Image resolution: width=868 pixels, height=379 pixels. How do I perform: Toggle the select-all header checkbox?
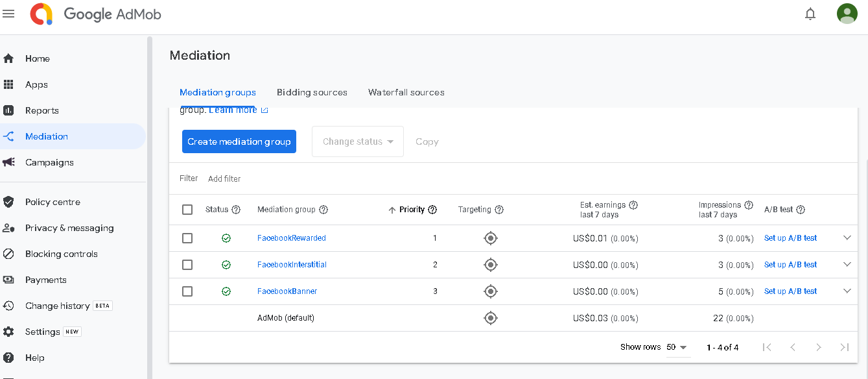click(x=187, y=210)
